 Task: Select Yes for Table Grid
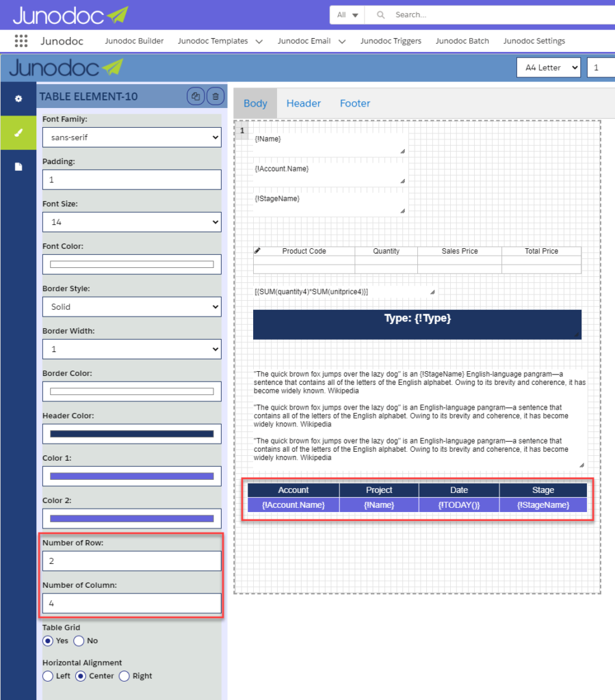pyautogui.click(x=48, y=641)
